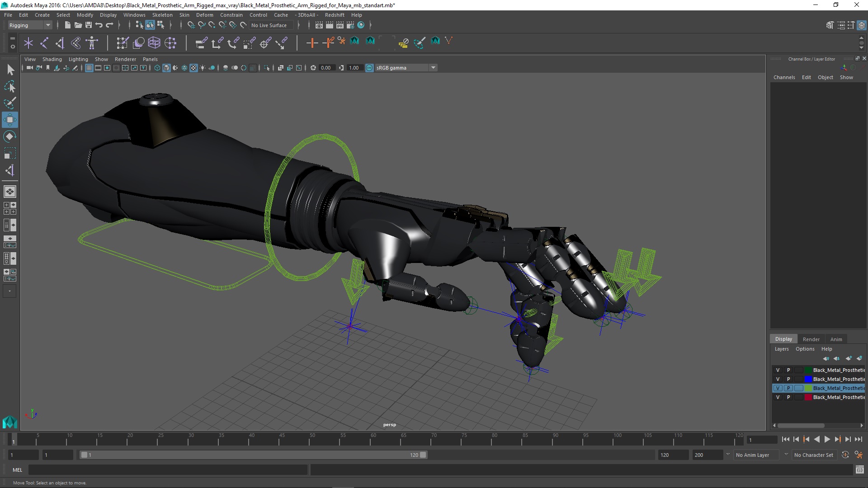The width and height of the screenshot is (868, 488).
Task: Toggle visibility of bottom layer row
Action: tap(778, 397)
